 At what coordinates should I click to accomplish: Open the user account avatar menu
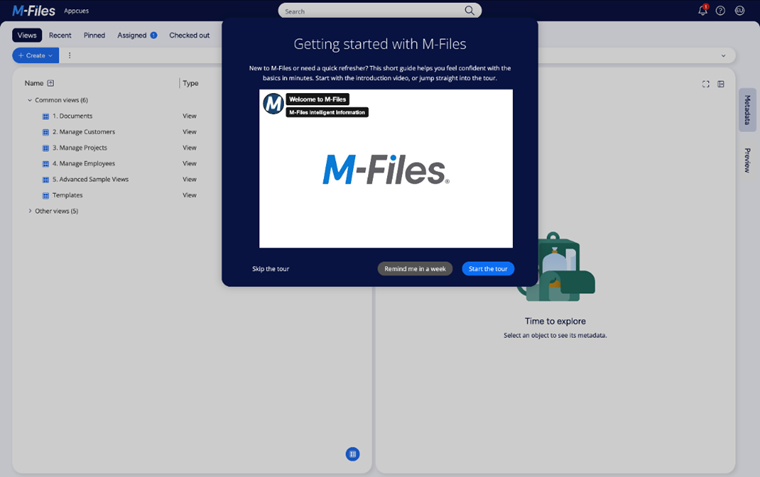click(x=740, y=11)
